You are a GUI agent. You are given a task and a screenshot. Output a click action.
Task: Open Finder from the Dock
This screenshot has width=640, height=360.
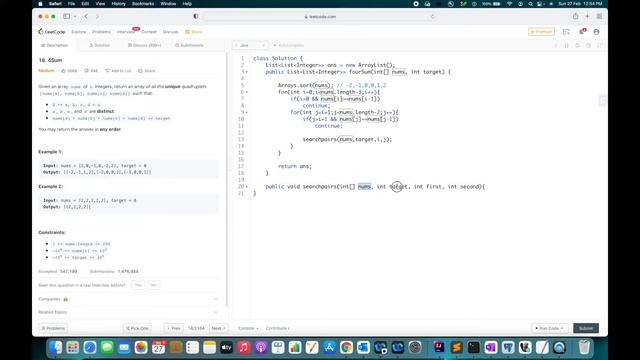[56, 347]
